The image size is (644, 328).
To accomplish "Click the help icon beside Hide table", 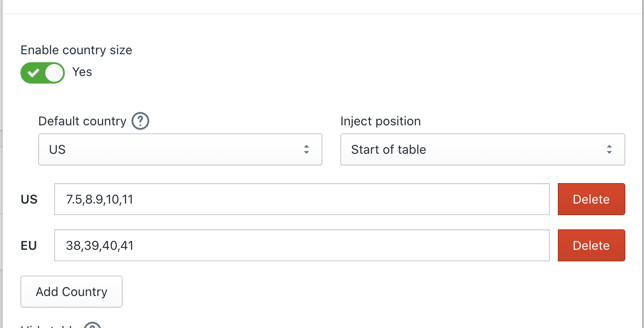I will coord(92,326).
